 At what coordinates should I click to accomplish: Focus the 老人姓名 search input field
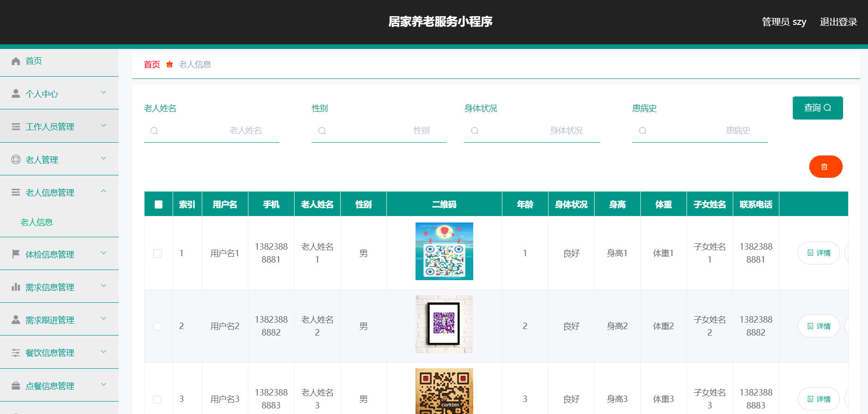[217, 131]
